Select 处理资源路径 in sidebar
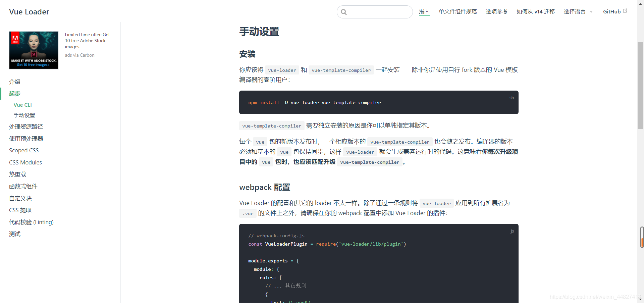This screenshot has height=303, width=644. 26,127
